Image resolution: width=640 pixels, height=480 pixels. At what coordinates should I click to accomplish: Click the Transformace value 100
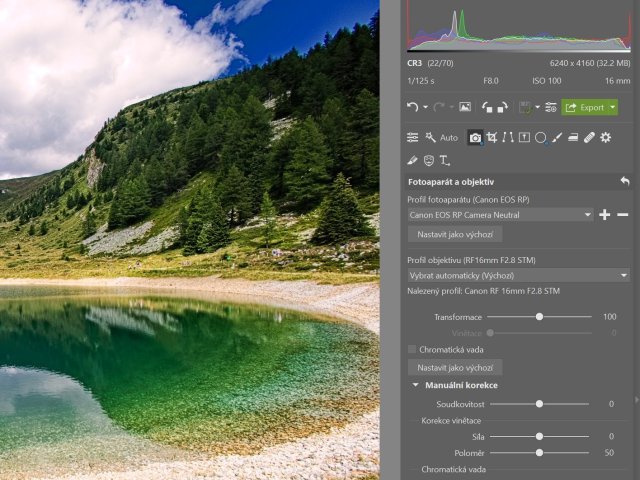coord(609,317)
